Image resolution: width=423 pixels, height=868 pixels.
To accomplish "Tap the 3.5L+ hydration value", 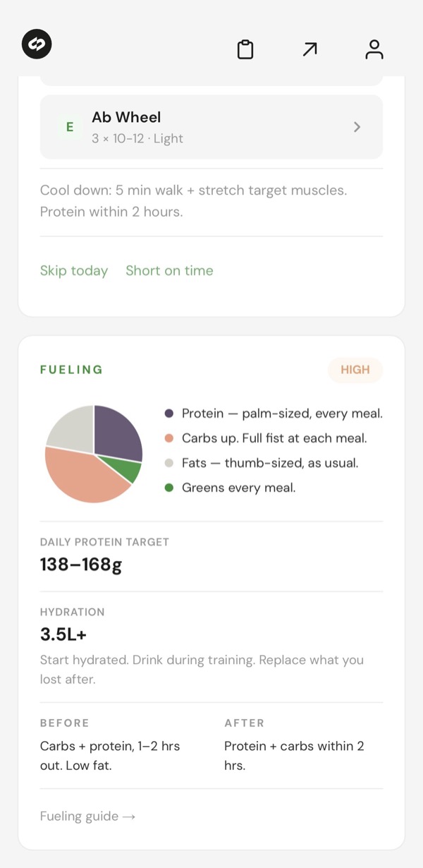I will click(63, 634).
